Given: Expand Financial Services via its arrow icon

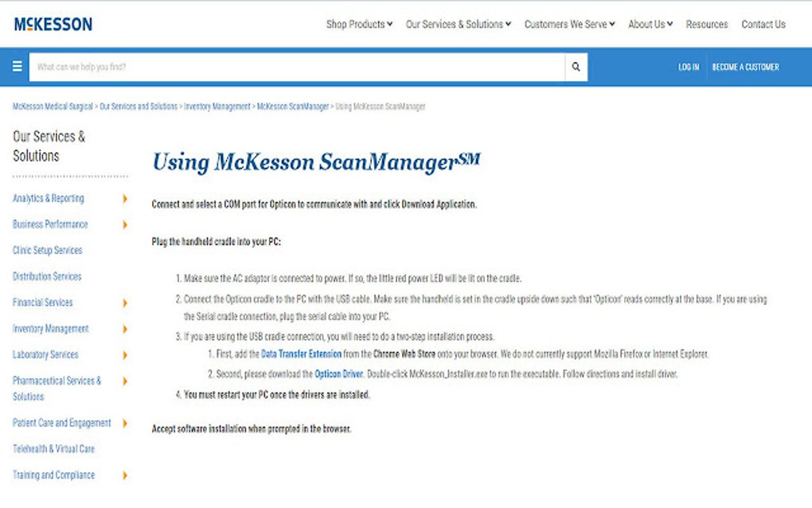Looking at the screenshot, I should (125, 303).
